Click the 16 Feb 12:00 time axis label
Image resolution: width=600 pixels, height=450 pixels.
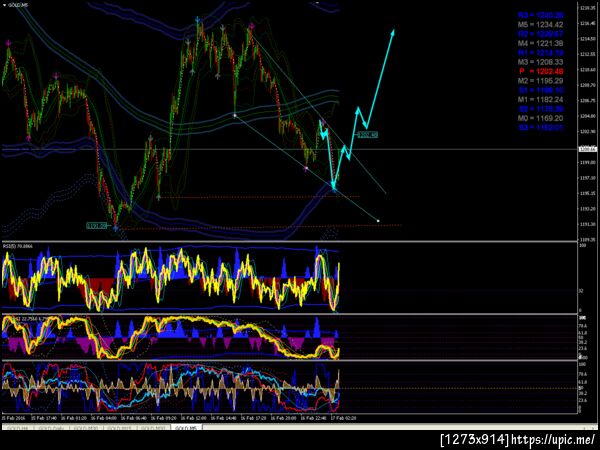[x=194, y=418]
